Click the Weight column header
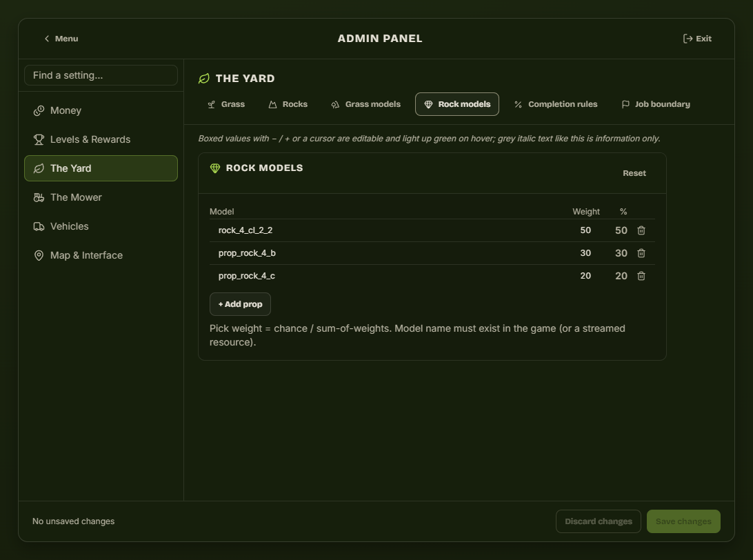The width and height of the screenshot is (753, 560). click(586, 212)
